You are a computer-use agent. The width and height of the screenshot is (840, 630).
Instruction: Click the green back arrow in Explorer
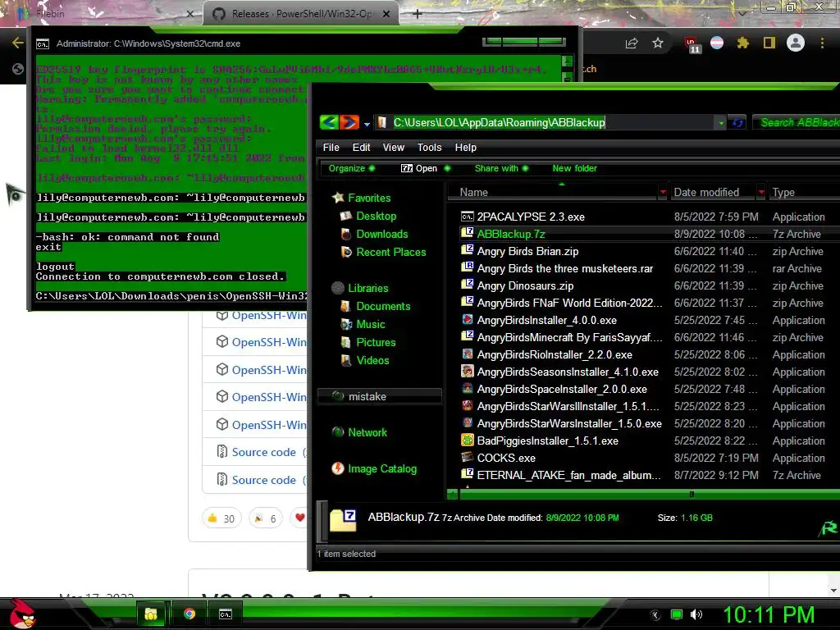tap(329, 123)
